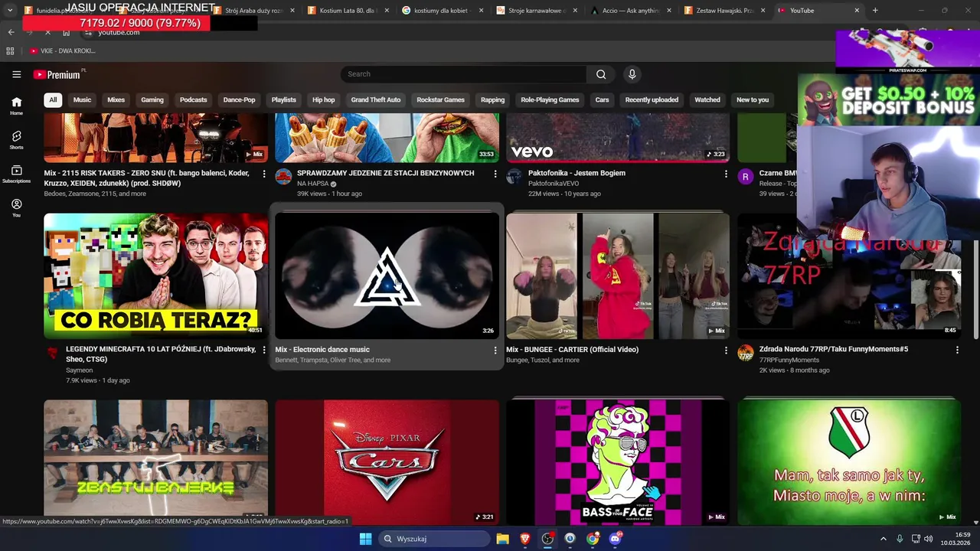Switch to OBS Studio in taskbar
The image size is (980, 551).
(547, 539)
